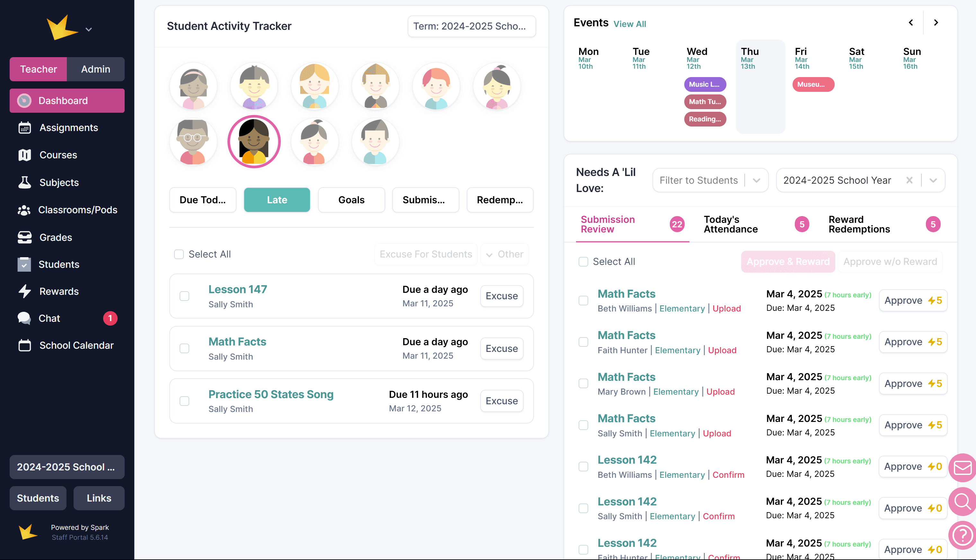Open Rewards lightning bolt icon
Viewport: 976px width, 560px height.
[x=25, y=292]
